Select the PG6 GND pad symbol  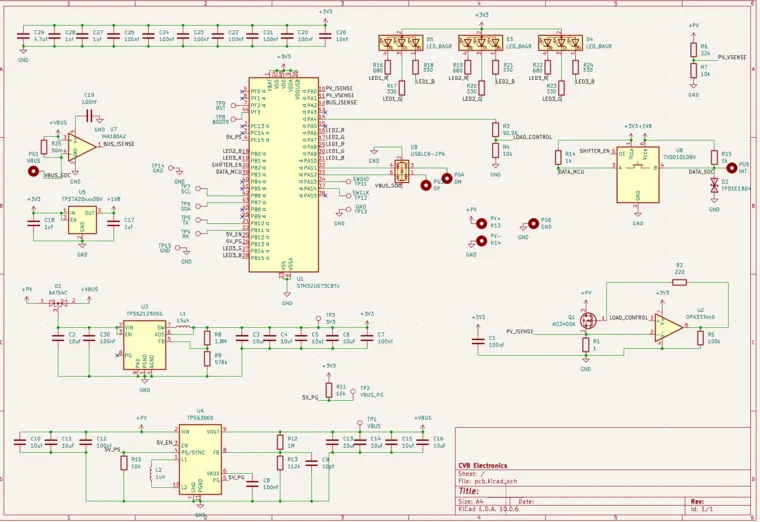[533, 223]
